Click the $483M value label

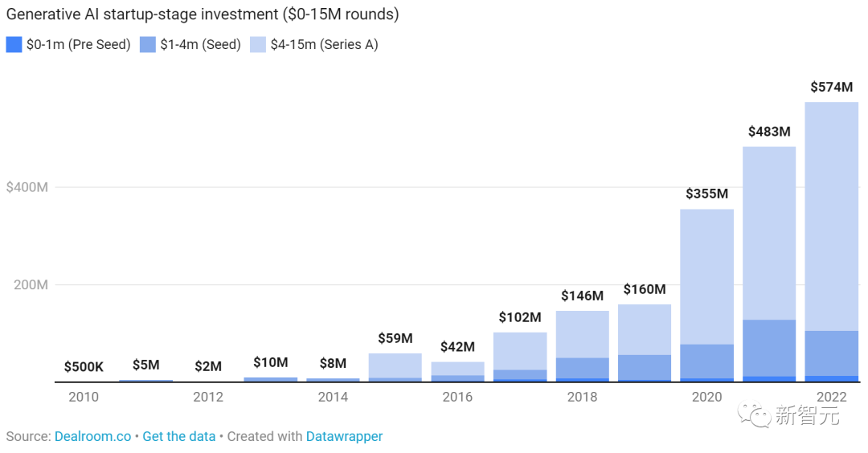point(769,132)
